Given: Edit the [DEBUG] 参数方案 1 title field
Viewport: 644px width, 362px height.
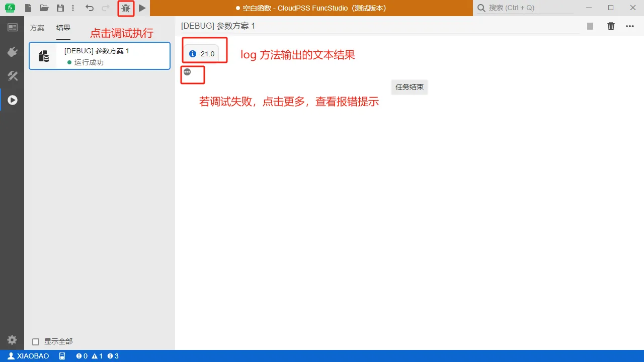Looking at the screenshot, I should 380,26.
